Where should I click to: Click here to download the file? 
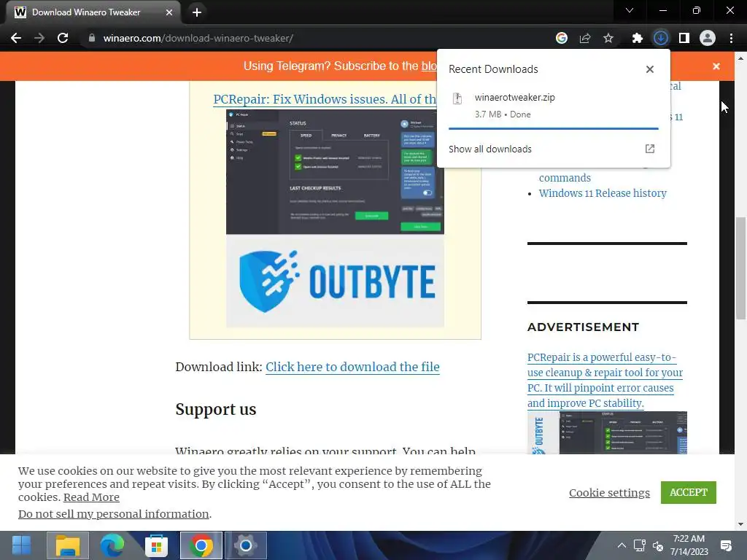coord(352,367)
